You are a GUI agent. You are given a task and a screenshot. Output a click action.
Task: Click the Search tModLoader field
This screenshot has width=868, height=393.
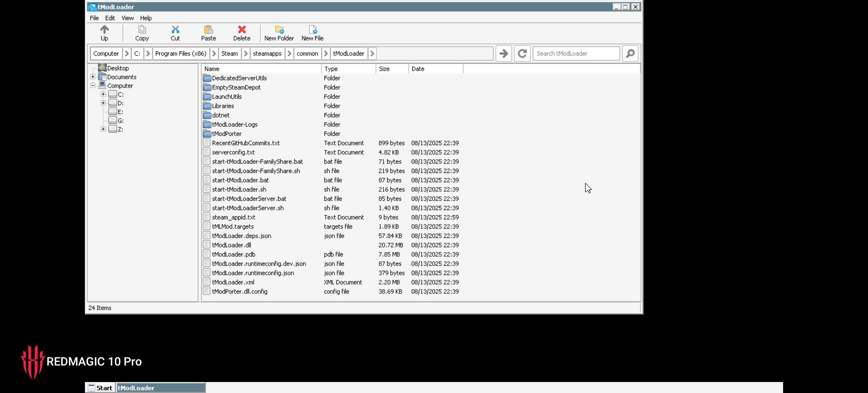coord(576,53)
